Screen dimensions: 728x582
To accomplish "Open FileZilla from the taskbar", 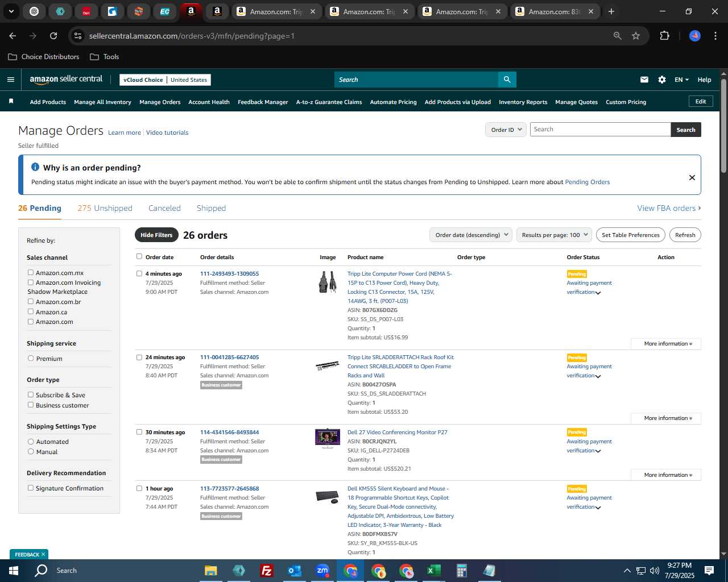I will [266, 571].
